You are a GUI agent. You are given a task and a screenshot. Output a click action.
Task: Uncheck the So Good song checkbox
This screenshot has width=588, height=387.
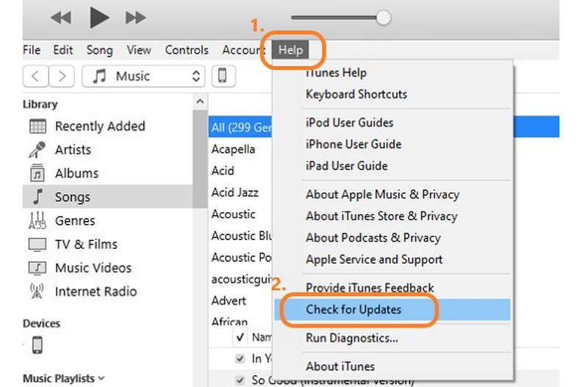[x=240, y=380]
